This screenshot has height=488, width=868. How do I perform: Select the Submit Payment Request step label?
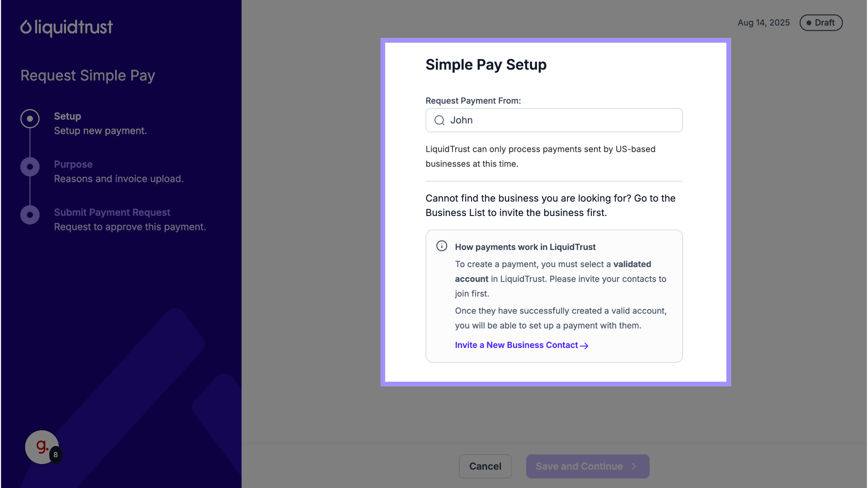(x=112, y=212)
